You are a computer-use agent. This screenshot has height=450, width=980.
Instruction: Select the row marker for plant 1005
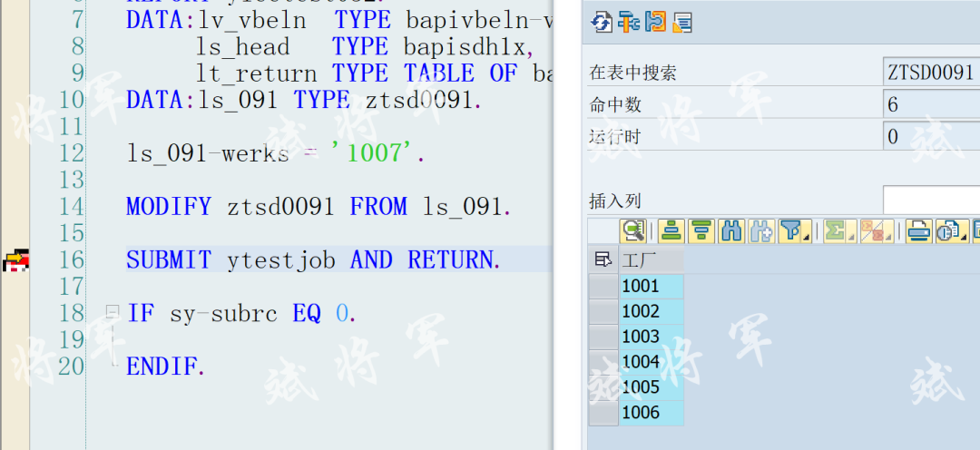(603, 387)
